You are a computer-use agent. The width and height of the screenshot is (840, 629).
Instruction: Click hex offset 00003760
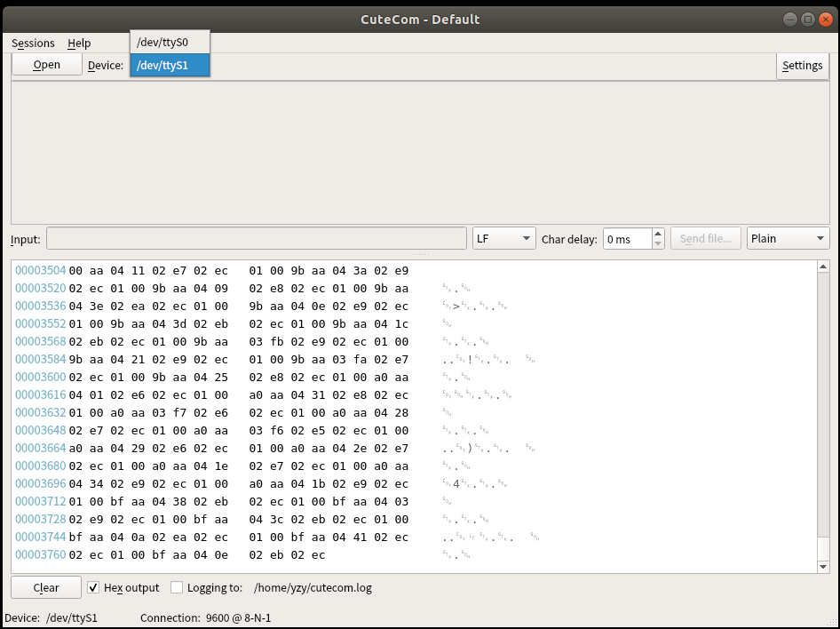tap(40, 554)
